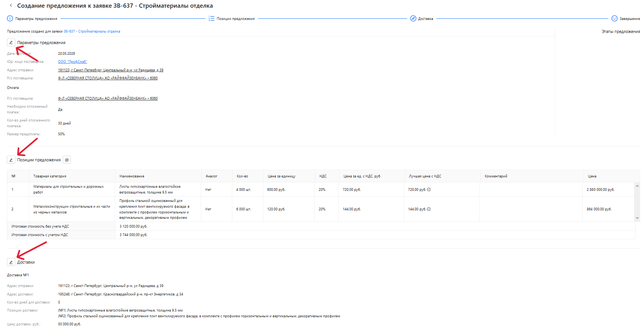Open table settings gear for Позиции предложения

pyautogui.click(x=67, y=160)
